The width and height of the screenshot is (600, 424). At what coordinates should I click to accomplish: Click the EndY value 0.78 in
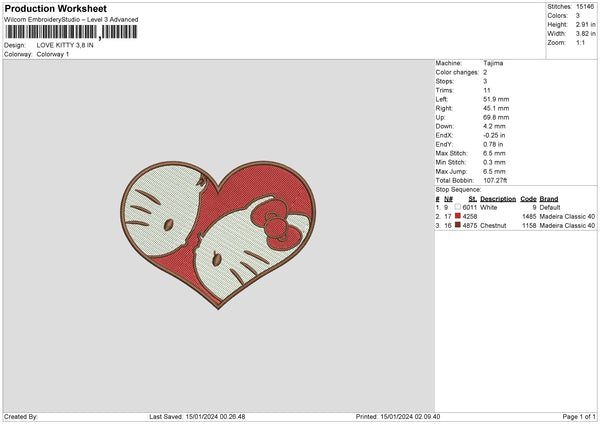coord(493,144)
